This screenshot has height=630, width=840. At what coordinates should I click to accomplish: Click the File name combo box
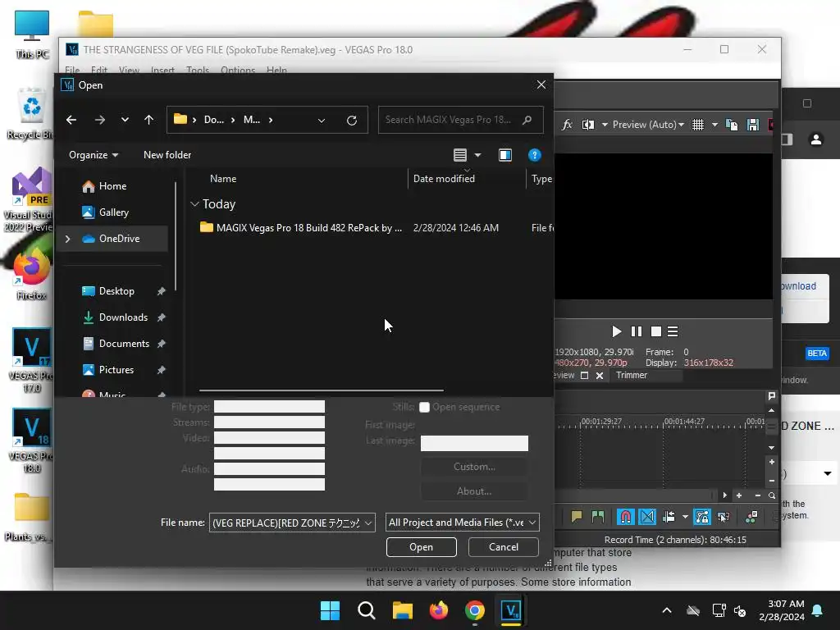pos(293,523)
